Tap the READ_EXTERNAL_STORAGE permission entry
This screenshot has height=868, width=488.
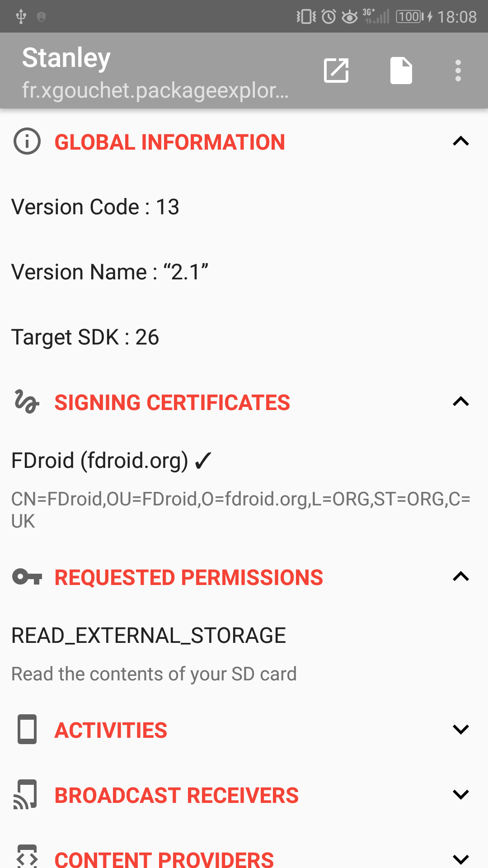tap(149, 636)
